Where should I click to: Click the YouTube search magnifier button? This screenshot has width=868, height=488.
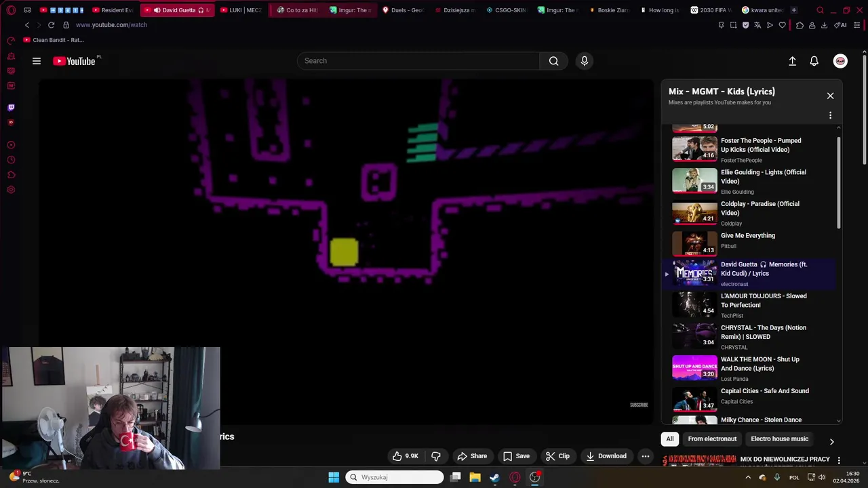(x=553, y=61)
